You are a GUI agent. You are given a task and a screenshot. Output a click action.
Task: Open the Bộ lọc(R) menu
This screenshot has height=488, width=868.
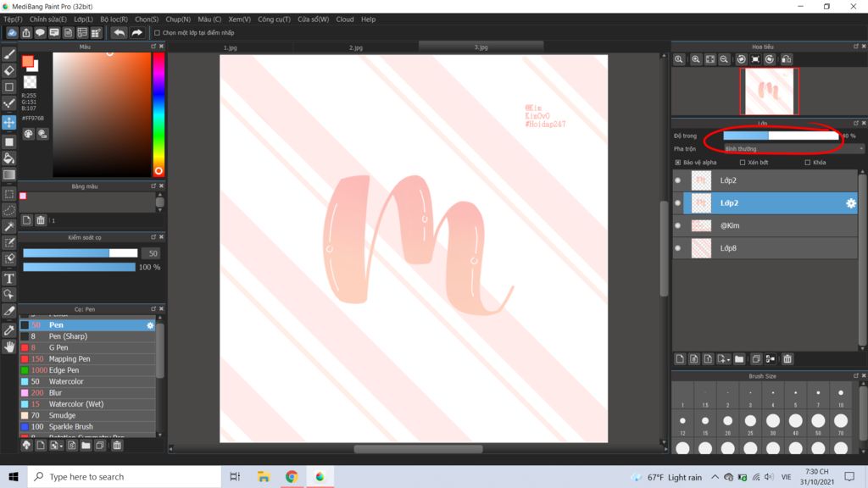114,19
